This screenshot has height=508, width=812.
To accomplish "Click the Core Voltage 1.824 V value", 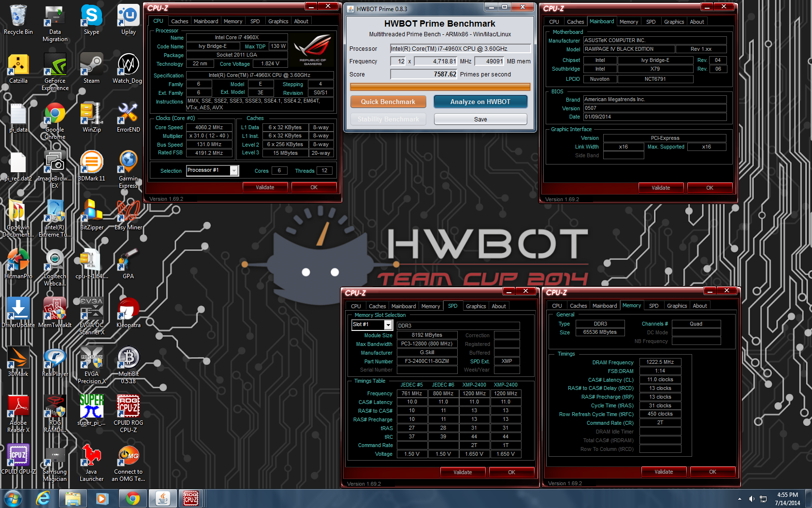I will point(270,63).
